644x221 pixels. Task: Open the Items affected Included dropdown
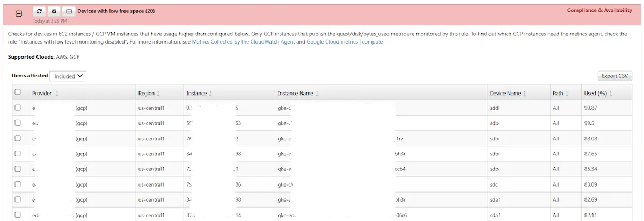(x=68, y=76)
